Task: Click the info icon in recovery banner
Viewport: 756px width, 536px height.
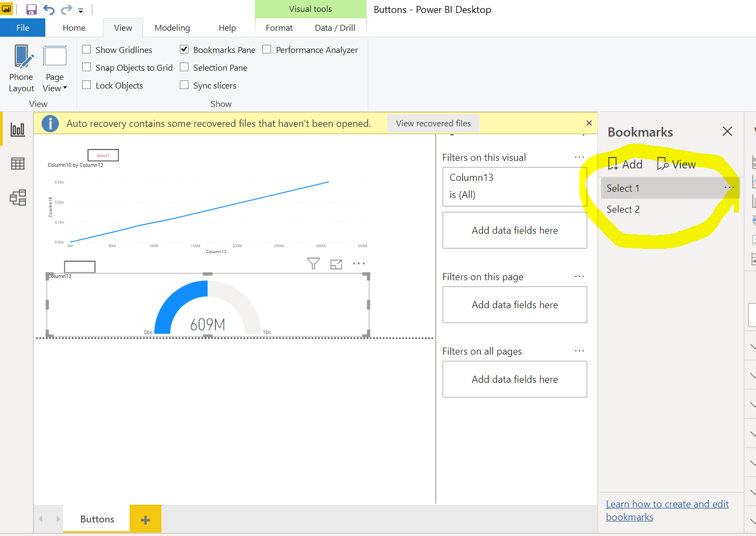Action: (x=50, y=124)
